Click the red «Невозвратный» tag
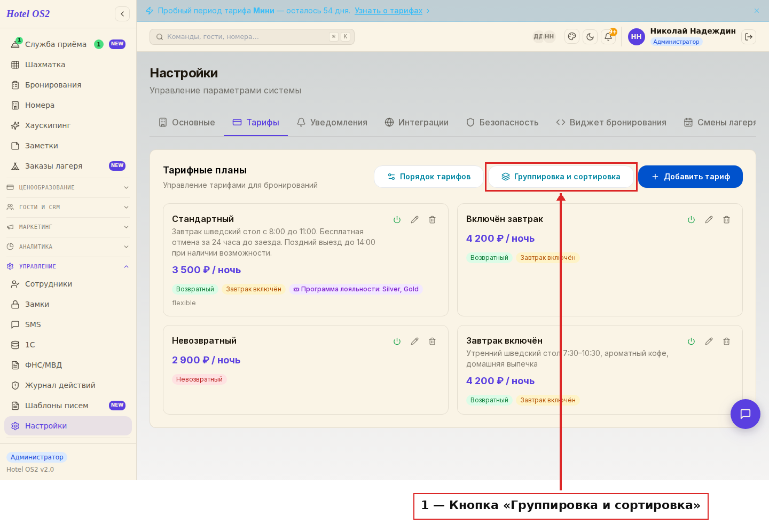The image size is (769, 532). click(199, 379)
